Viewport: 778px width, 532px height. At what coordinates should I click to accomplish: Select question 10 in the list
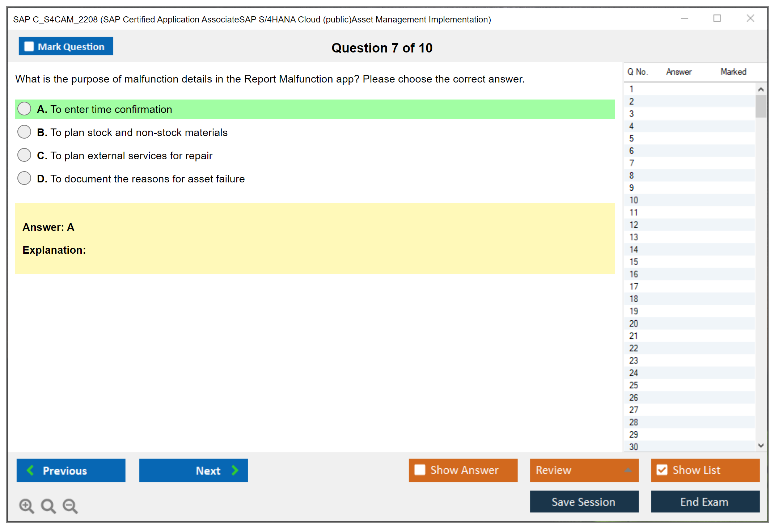coord(634,200)
